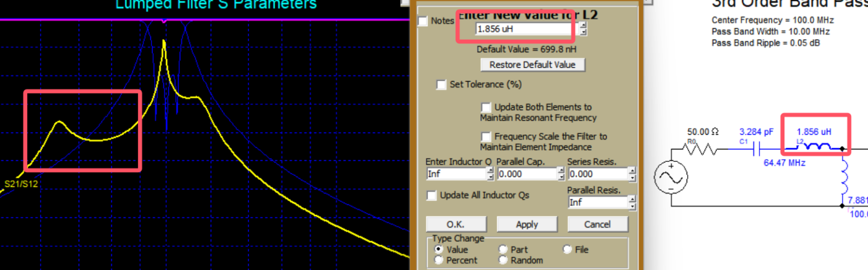868x270 pixels.
Task: Click the Apply button
Action: (x=527, y=224)
